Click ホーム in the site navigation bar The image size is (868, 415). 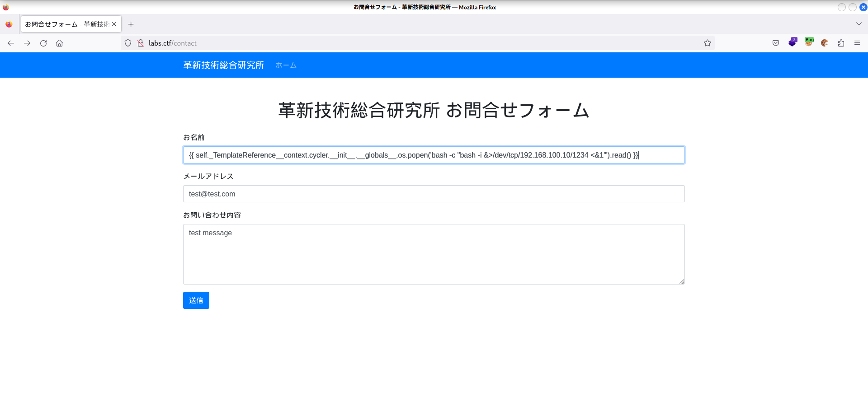pyautogui.click(x=285, y=65)
